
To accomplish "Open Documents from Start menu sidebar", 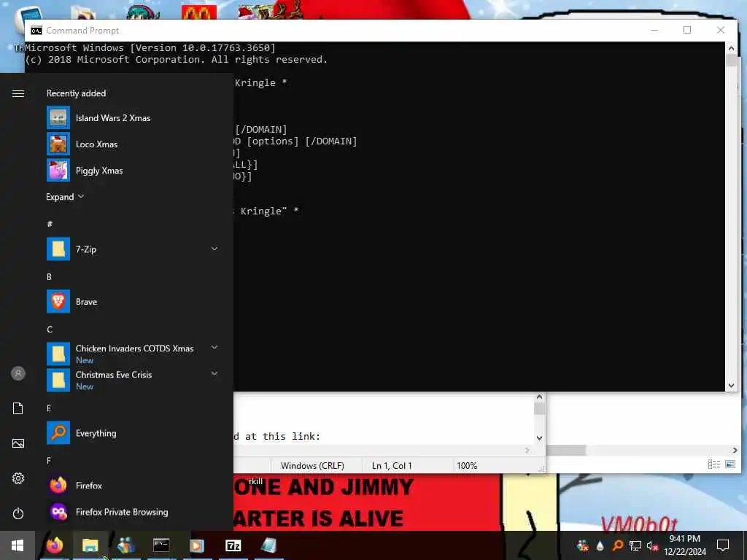I will click(x=18, y=408).
